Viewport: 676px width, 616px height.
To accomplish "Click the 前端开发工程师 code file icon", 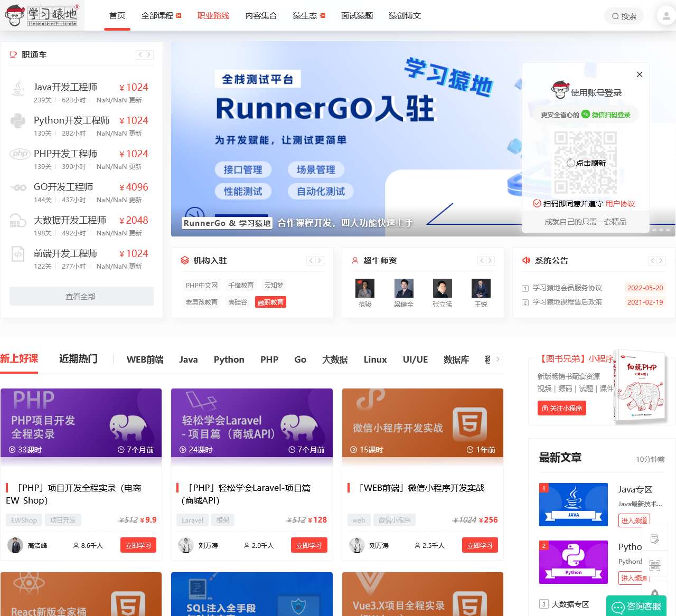I will point(18,254).
